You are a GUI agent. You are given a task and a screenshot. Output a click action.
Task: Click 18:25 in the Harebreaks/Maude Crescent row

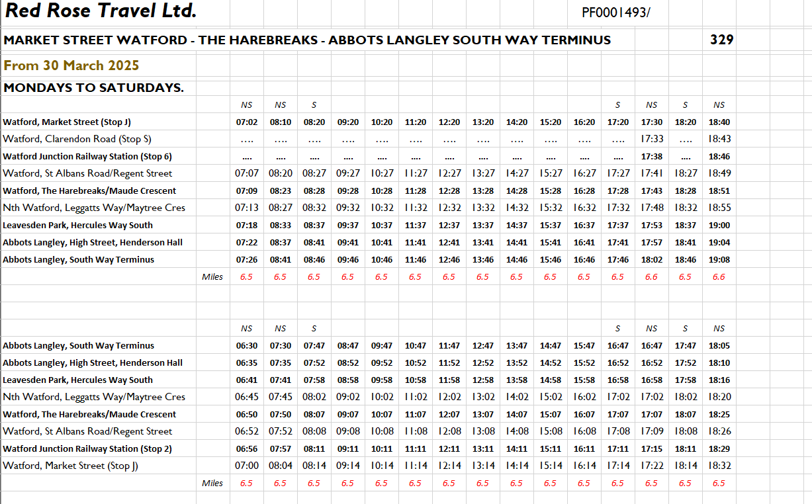[719, 415]
